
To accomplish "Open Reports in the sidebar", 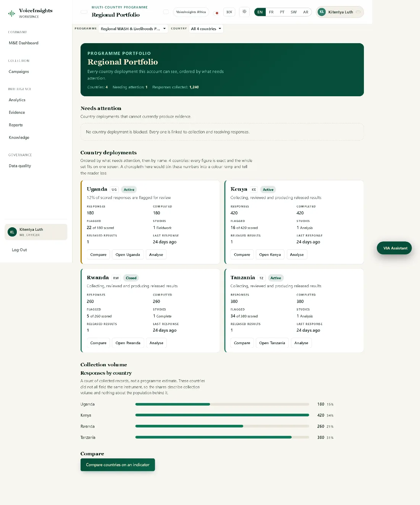I will 16,125.
